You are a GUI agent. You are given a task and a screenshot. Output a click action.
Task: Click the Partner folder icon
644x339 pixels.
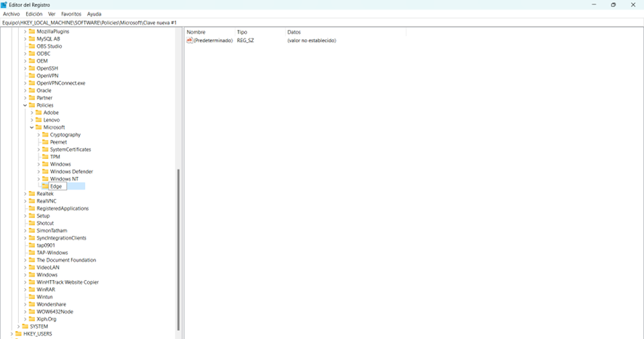[32, 98]
